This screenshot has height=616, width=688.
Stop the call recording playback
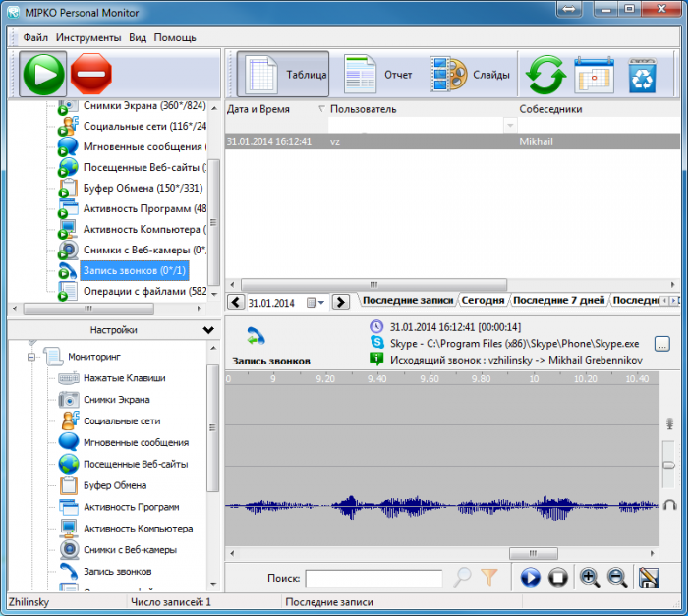click(x=558, y=578)
